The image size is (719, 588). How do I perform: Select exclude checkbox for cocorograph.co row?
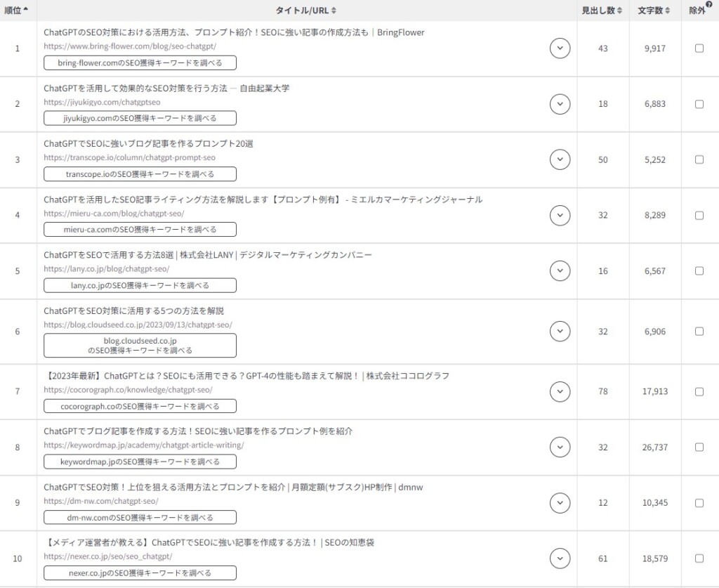(699, 392)
